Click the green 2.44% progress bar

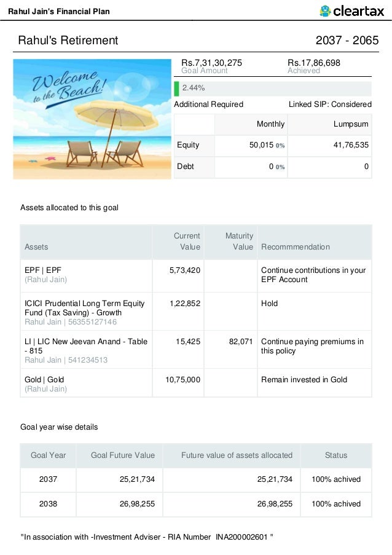(177, 88)
